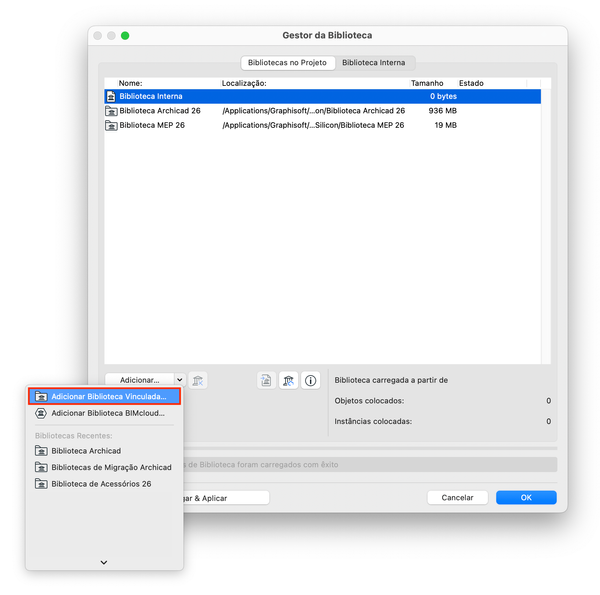This screenshot has height=595, width=600.
Task: Click the Biblioteca Archicad 26 folder icon
Action: point(111,111)
